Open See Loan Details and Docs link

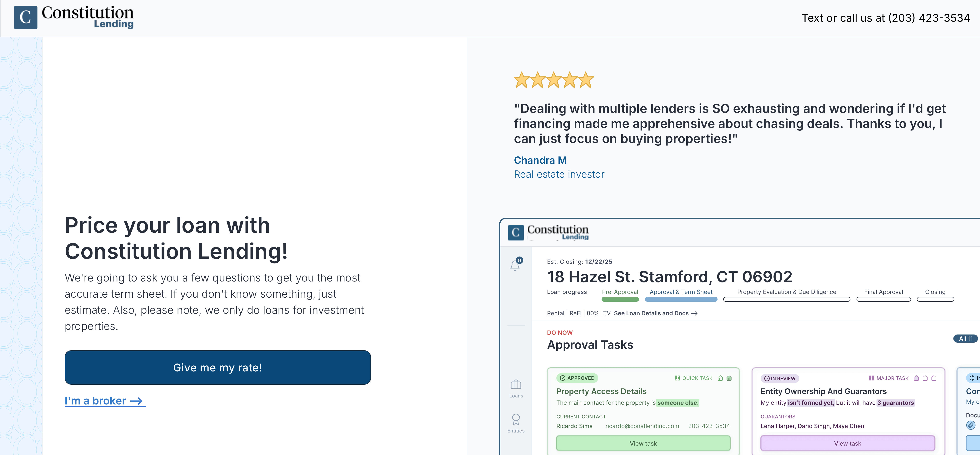[x=655, y=313]
